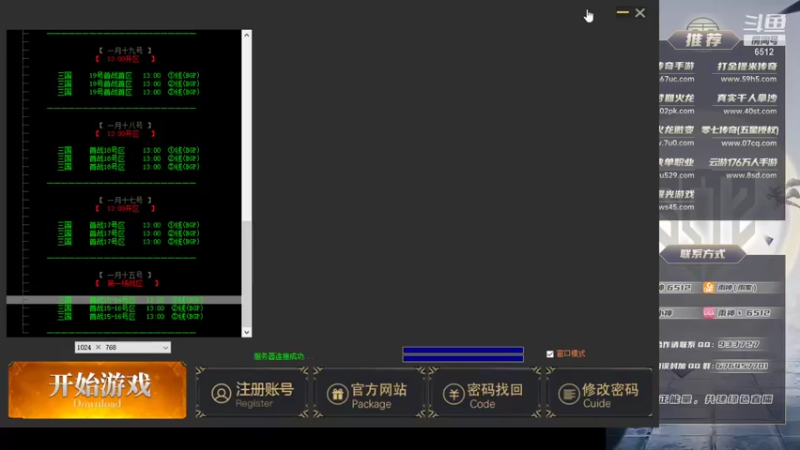Viewport: 800px width, 450px height.
Task: Toggle the 窗口模式 checkbox
Action: point(549,354)
